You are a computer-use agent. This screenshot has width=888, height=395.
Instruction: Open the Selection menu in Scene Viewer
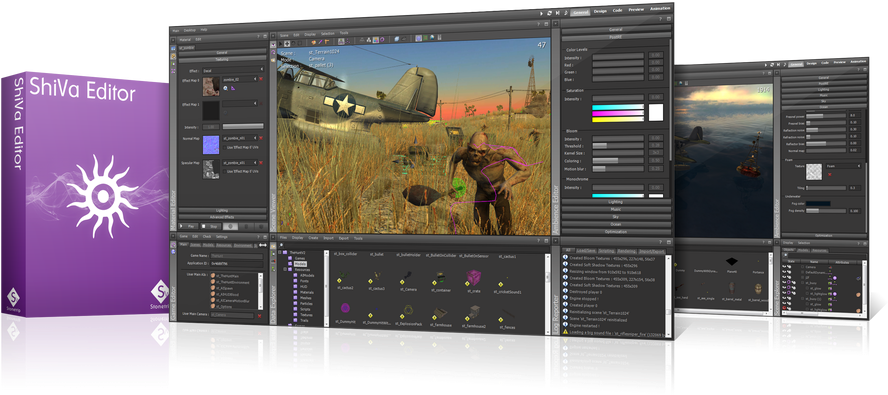click(x=327, y=34)
